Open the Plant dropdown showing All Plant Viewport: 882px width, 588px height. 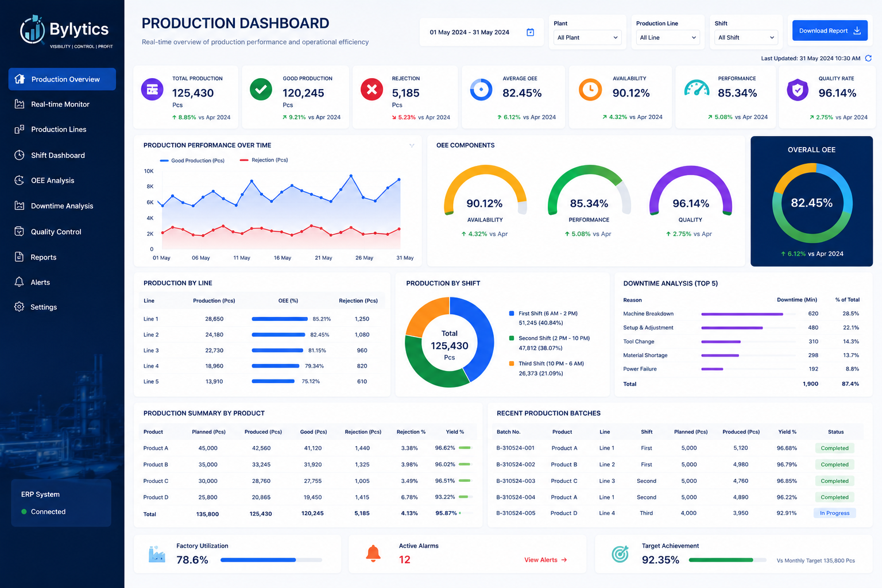coord(587,37)
